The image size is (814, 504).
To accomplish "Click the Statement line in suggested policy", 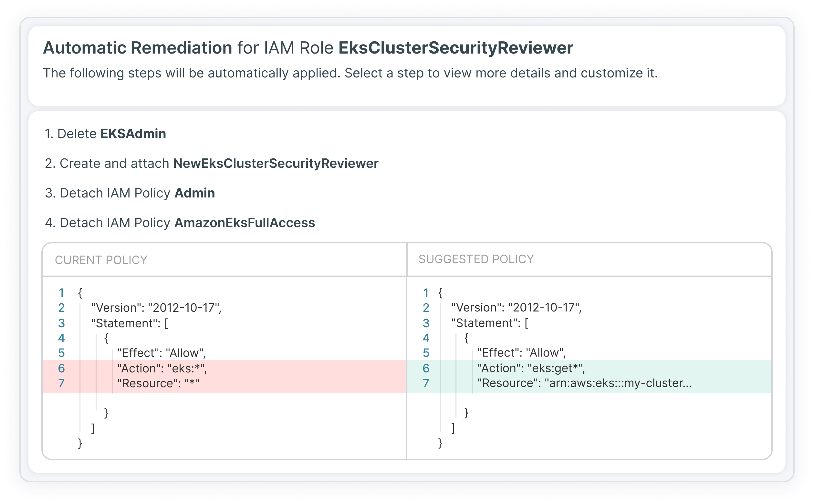I will click(x=489, y=323).
